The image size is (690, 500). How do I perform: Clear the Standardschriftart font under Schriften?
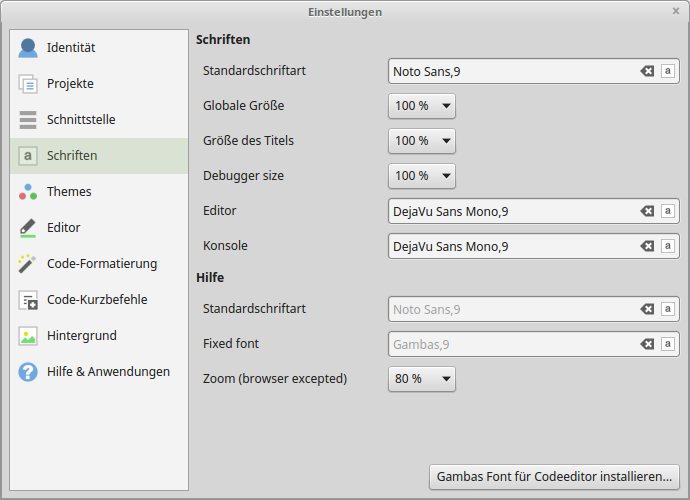(647, 71)
